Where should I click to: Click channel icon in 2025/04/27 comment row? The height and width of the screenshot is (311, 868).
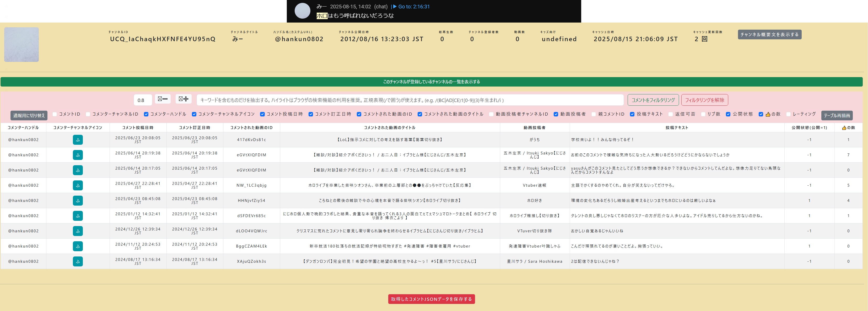pyautogui.click(x=78, y=185)
